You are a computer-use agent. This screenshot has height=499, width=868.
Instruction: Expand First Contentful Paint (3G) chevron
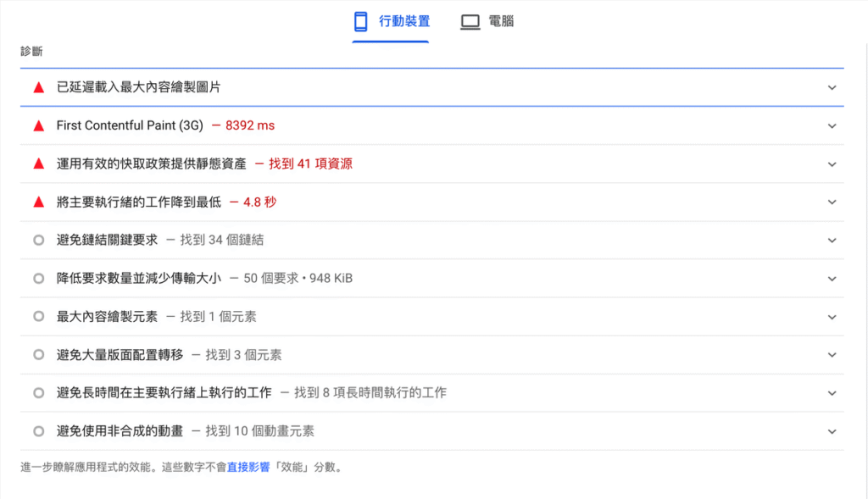coord(832,126)
